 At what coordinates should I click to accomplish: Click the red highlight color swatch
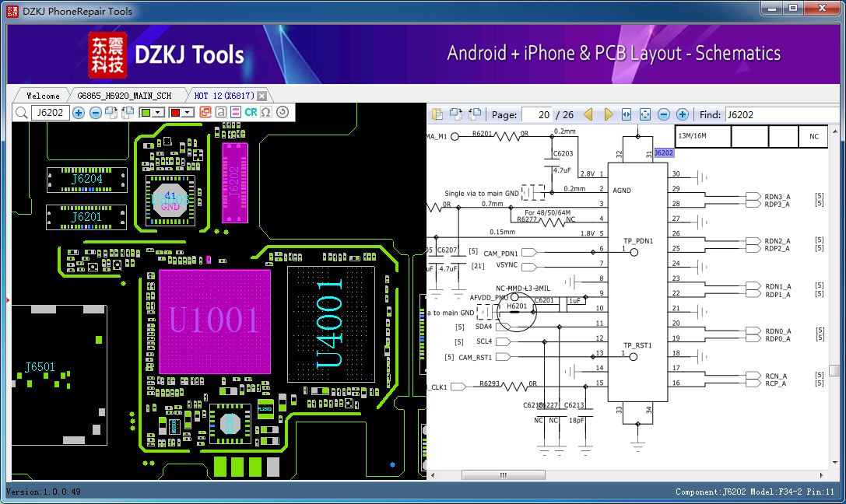(175, 112)
